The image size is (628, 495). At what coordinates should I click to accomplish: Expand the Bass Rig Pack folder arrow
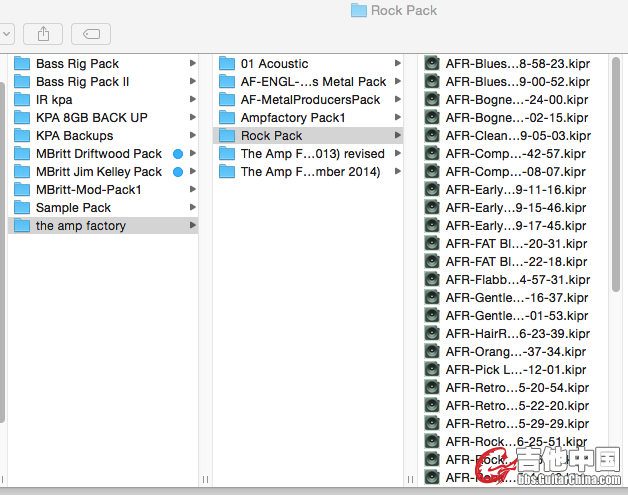click(x=192, y=64)
